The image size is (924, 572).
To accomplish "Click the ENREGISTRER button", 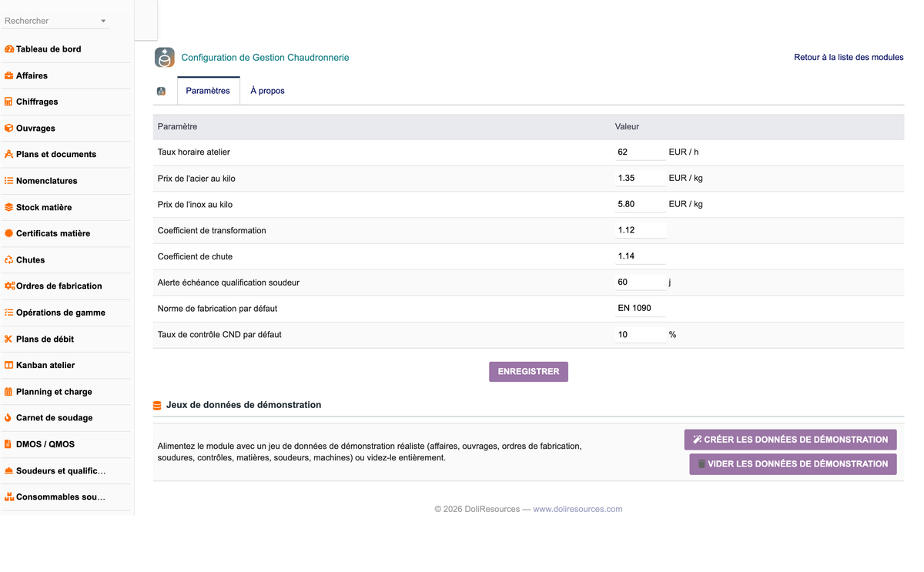I will (528, 372).
